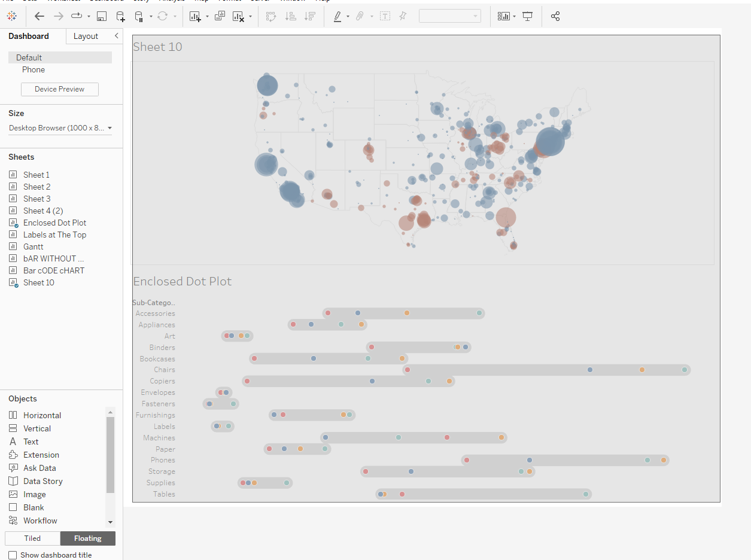Screen dimensions: 751x560
Task: Select the Blank object
Action: coord(34,507)
